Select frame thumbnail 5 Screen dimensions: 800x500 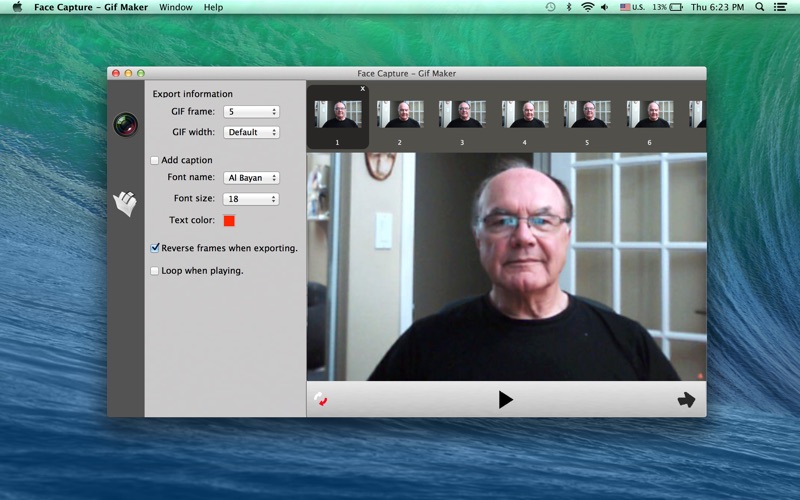point(587,114)
